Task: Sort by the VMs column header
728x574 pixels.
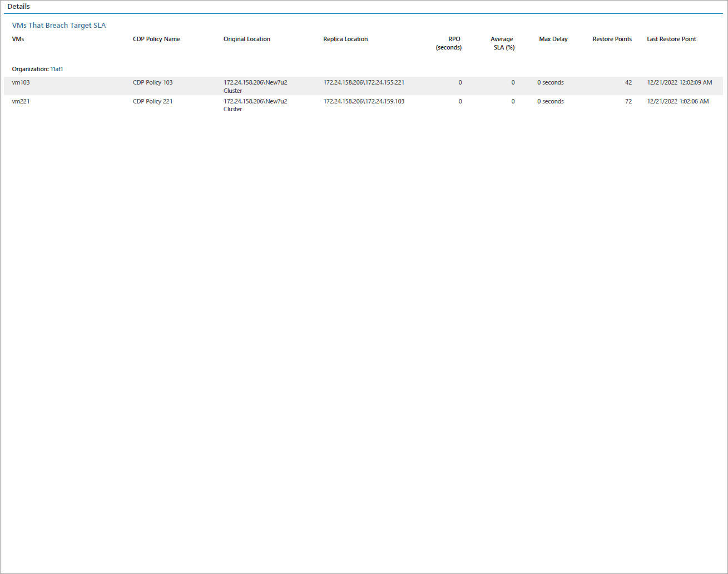Action: click(x=18, y=39)
